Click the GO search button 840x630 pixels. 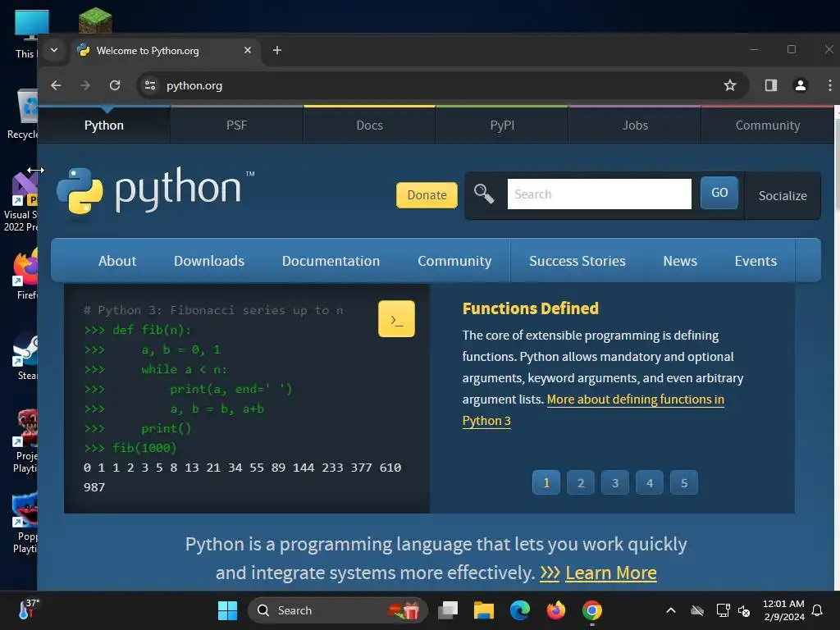[719, 193]
